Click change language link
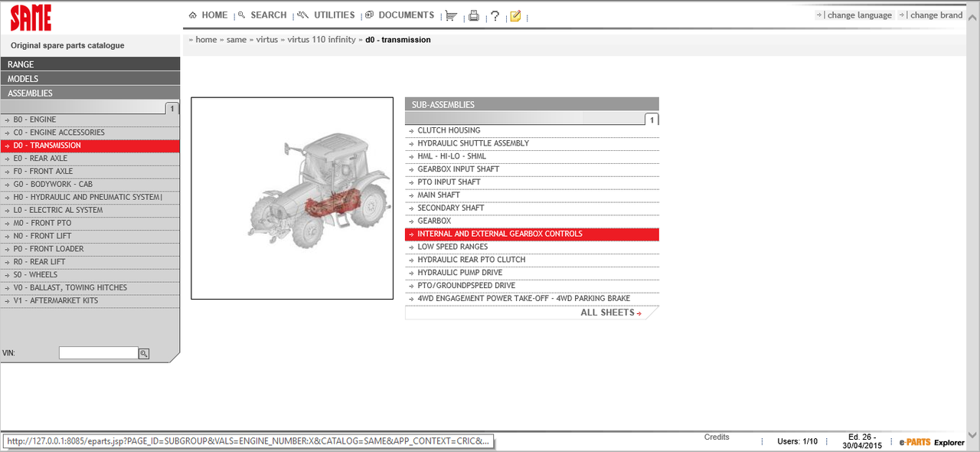Image resolution: width=980 pixels, height=452 pixels. point(860,15)
